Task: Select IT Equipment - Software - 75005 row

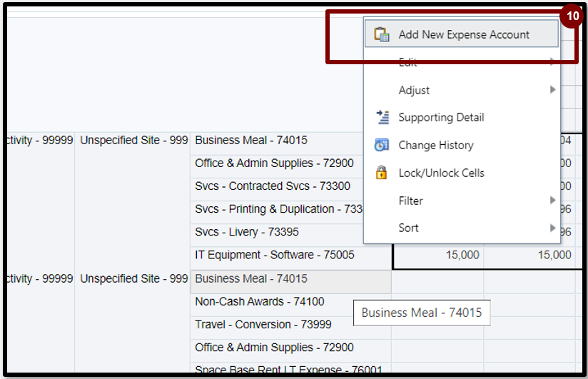Action: coord(274,255)
